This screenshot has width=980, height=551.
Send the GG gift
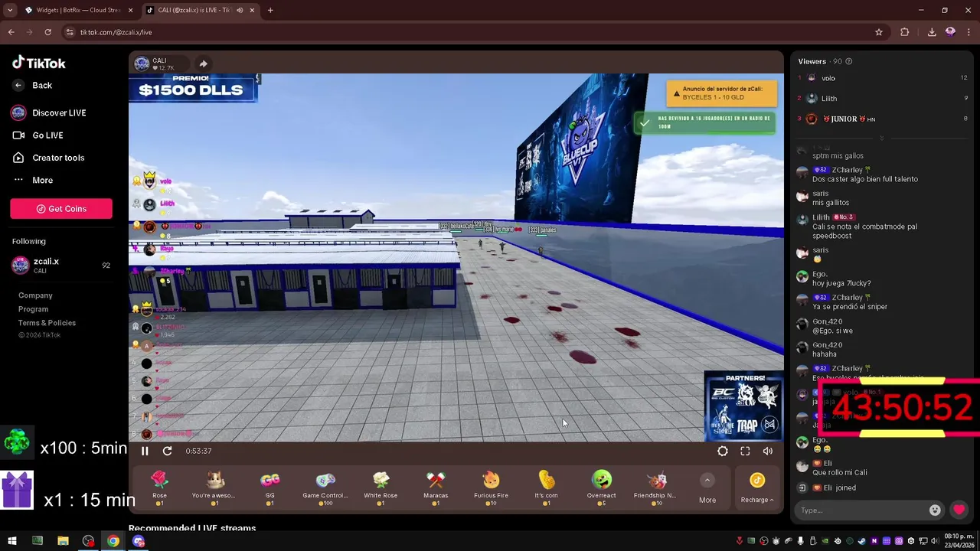click(x=269, y=487)
